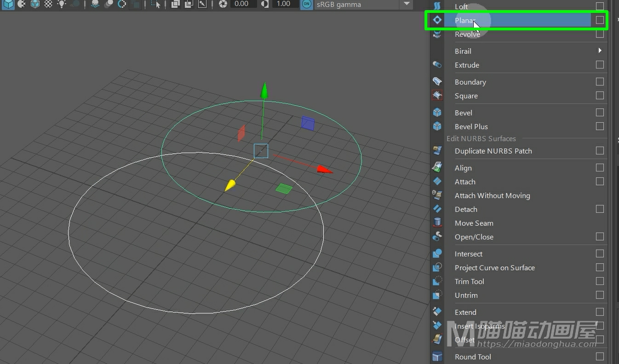The image size is (619, 364).
Task: Open the Boundary option box
Action: click(600, 81)
